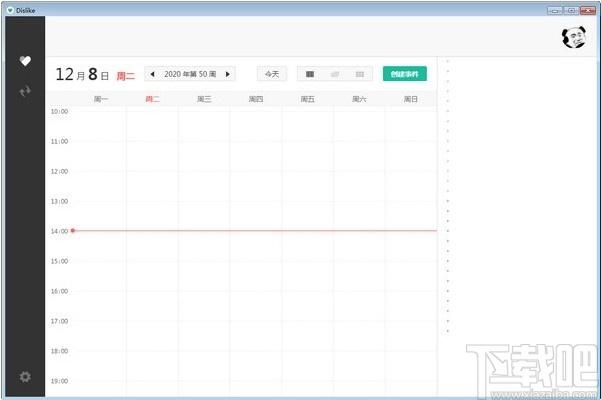Go to previous week with left arrow

tap(153, 74)
